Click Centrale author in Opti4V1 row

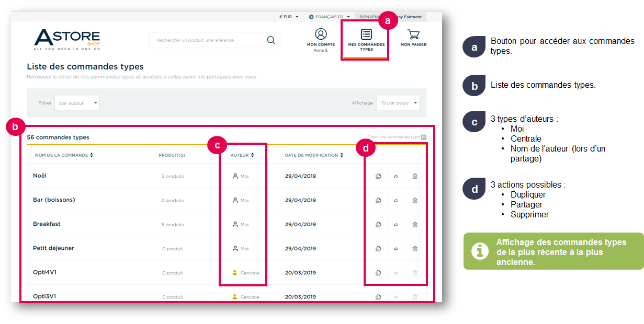coord(245,273)
